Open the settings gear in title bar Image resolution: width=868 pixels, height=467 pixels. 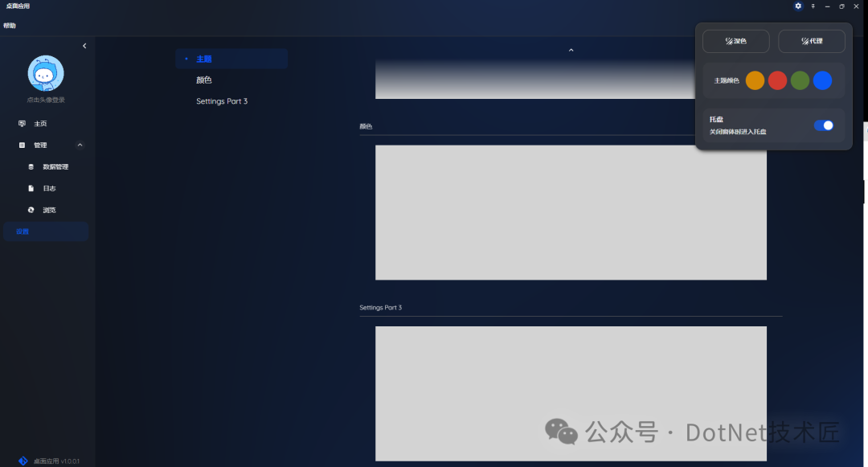click(798, 6)
